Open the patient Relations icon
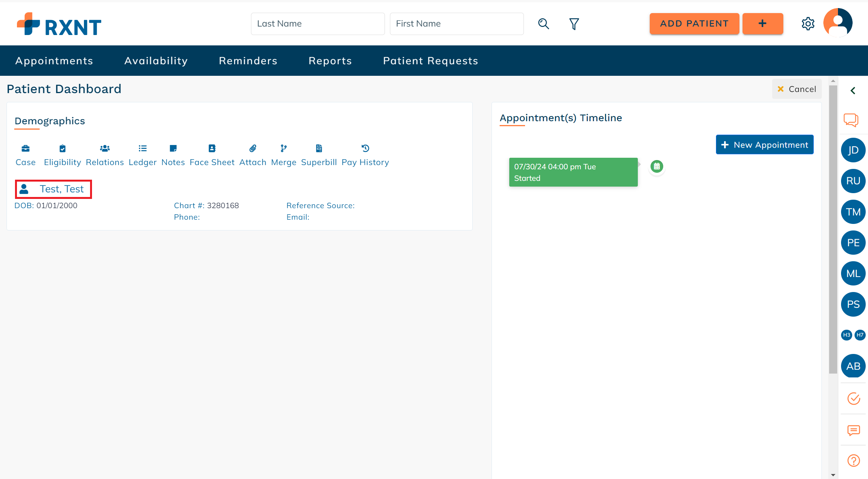 tap(105, 149)
